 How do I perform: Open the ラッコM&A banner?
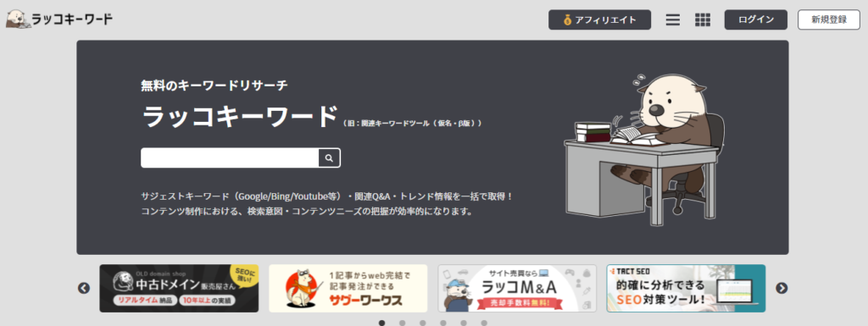click(x=517, y=289)
